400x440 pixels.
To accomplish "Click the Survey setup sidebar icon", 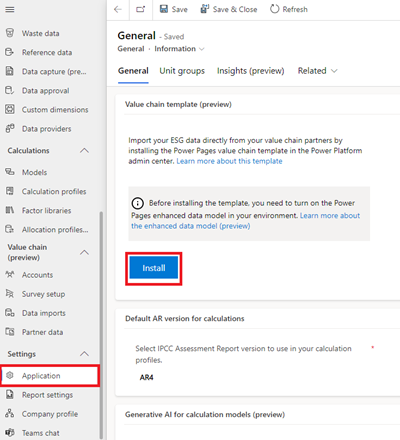I will [x=10, y=294].
